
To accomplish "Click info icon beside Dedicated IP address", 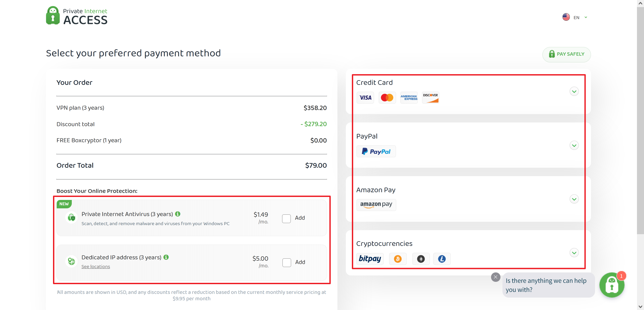I will (x=166, y=257).
